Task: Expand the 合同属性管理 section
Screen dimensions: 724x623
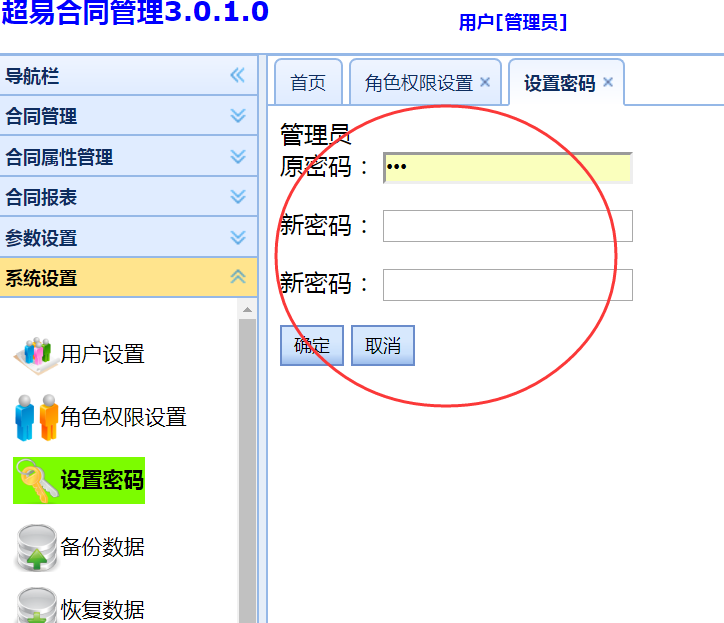Action: [x=237, y=157]
